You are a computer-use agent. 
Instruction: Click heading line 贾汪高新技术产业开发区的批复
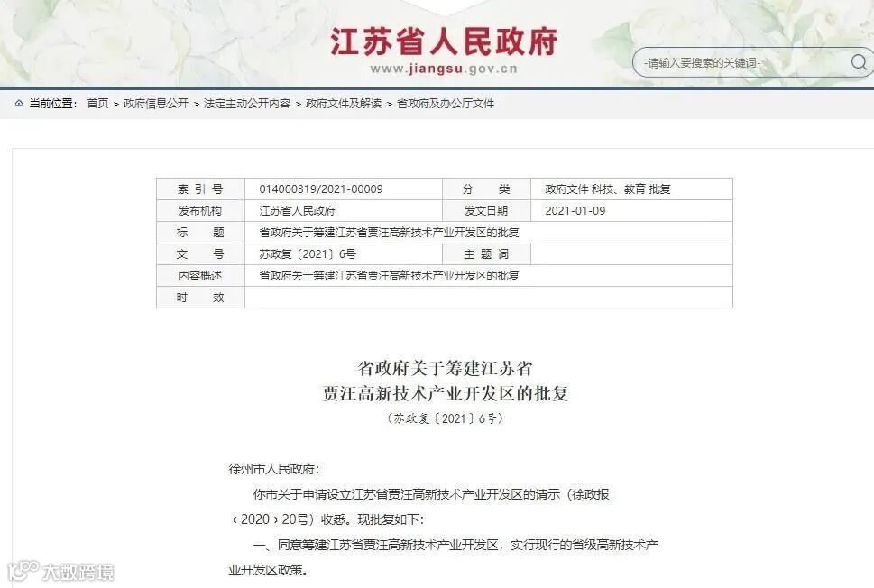445,393
